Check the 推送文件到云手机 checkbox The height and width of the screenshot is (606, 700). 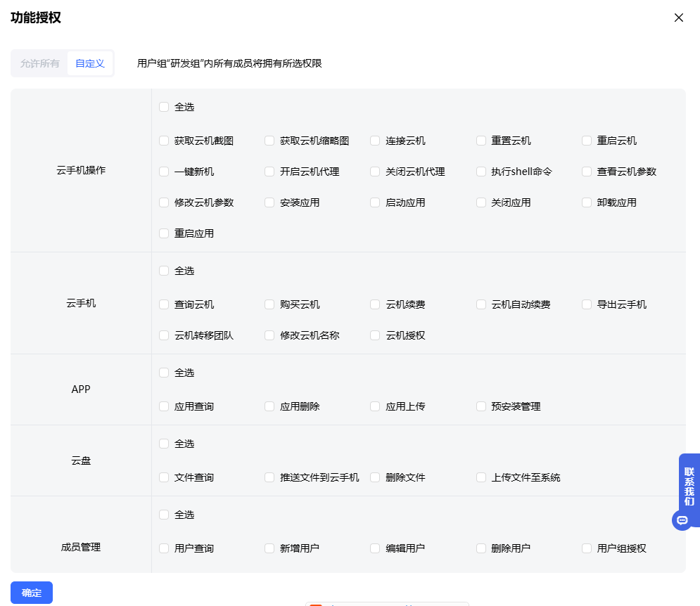269,477
